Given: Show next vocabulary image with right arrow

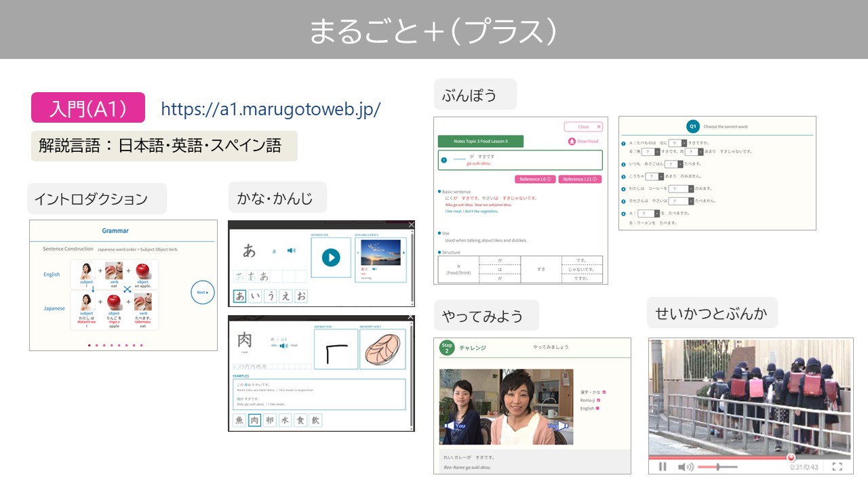Looking at the screenshot, I should tap(404, 252).
